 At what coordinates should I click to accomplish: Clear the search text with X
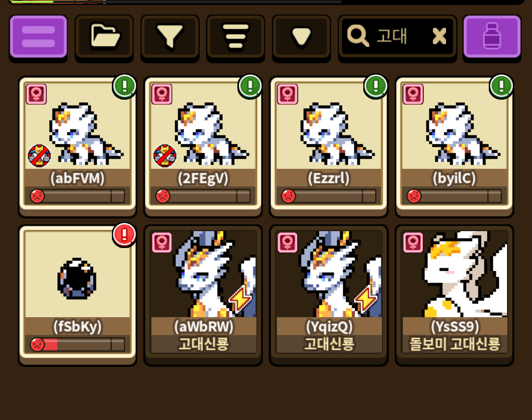pos(439,36)
